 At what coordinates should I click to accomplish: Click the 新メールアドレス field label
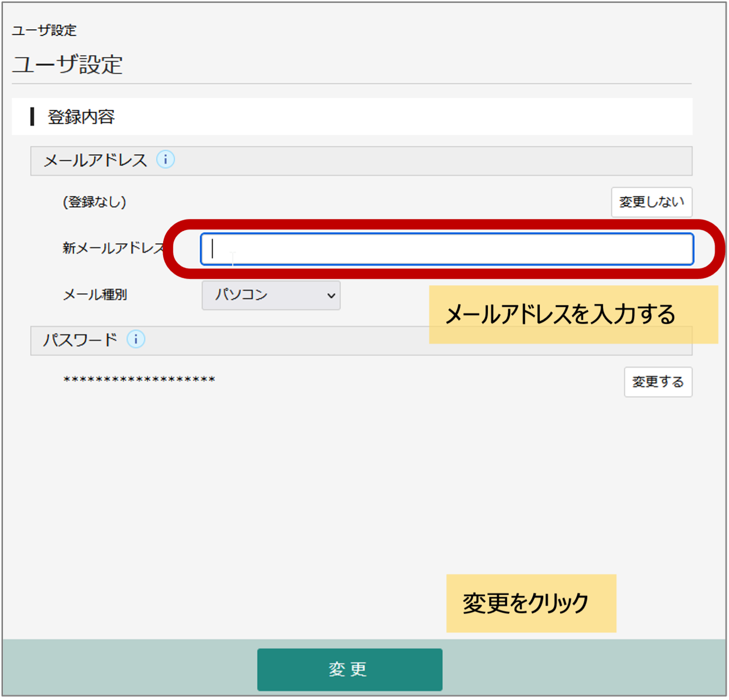113,248
